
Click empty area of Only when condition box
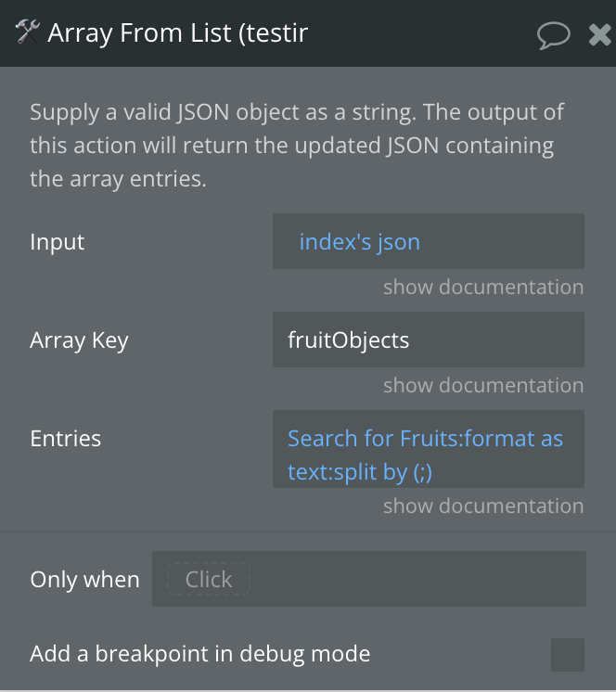point(417,579)
